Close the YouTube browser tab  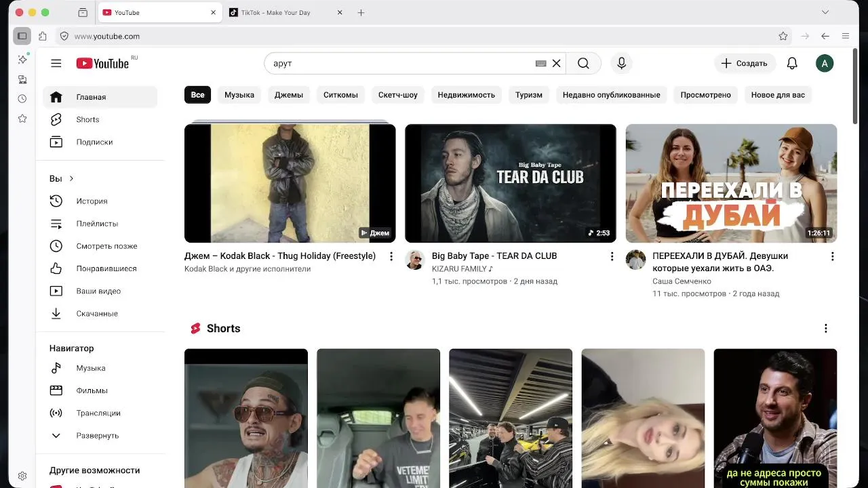pyautogui.click(x=214, y=12)
